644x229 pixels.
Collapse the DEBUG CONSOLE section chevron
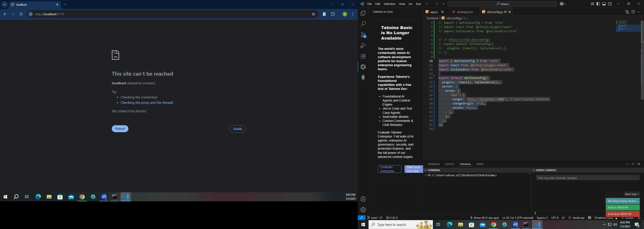coord(534,170)
